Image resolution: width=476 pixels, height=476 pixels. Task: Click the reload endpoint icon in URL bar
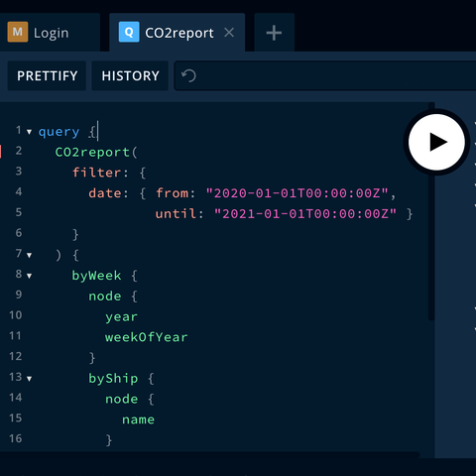(x=188, y=75)
